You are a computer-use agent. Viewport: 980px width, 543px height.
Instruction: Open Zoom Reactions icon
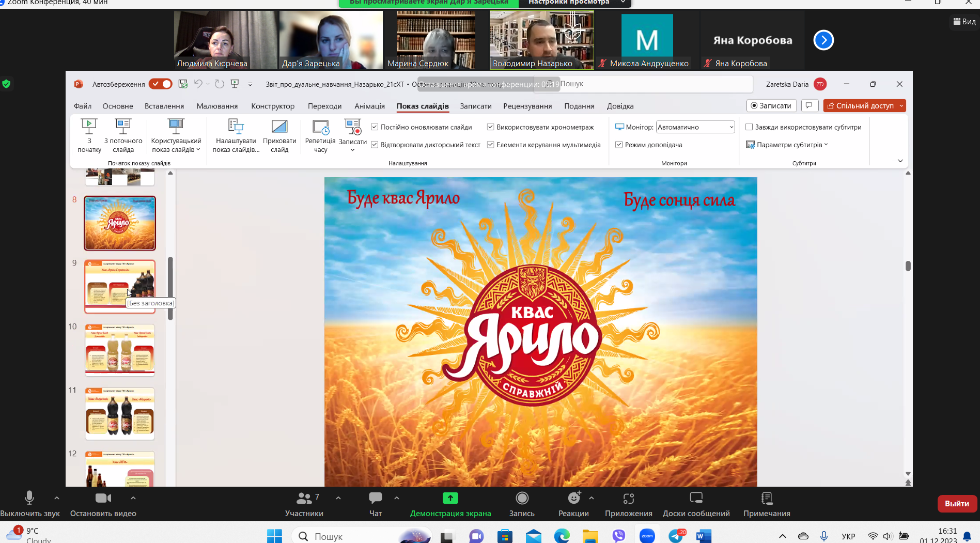[573, 499]
